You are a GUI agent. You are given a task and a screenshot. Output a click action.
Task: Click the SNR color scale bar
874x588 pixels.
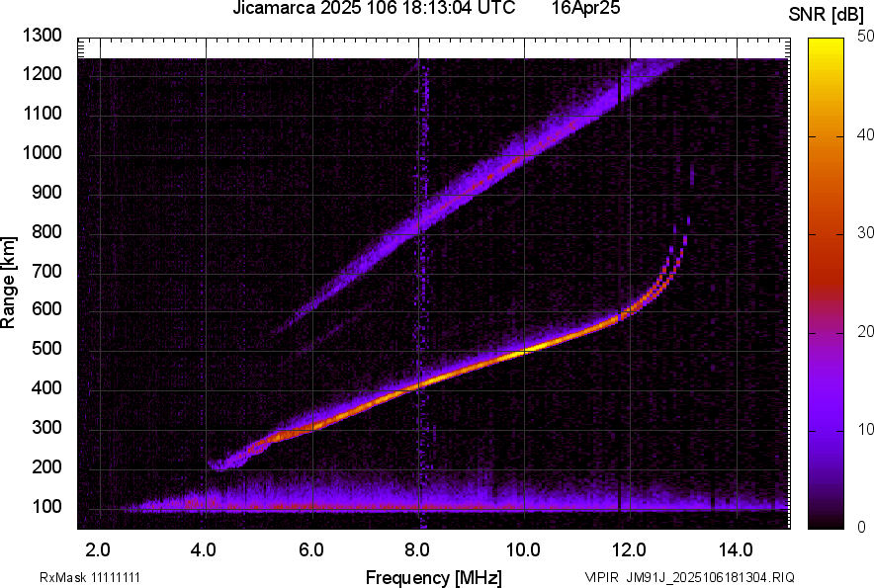tap(827, 284)
